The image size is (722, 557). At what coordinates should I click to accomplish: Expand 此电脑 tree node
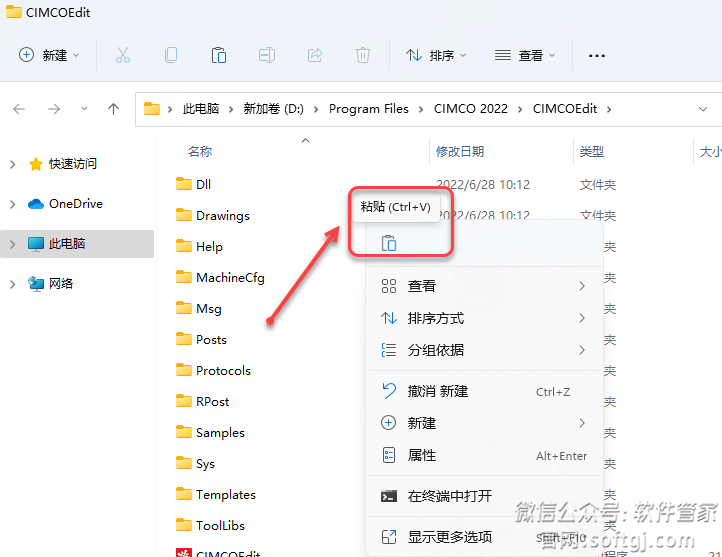click(12, 244)
